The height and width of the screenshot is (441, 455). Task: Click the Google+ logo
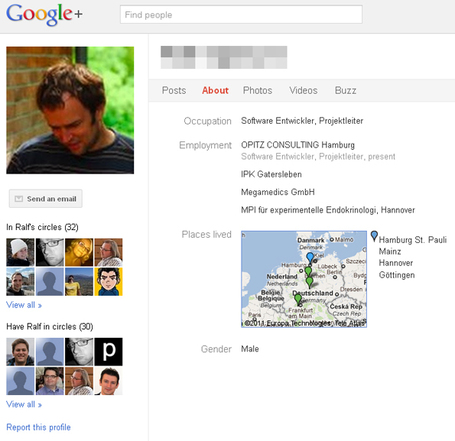[x=44, y=14]
